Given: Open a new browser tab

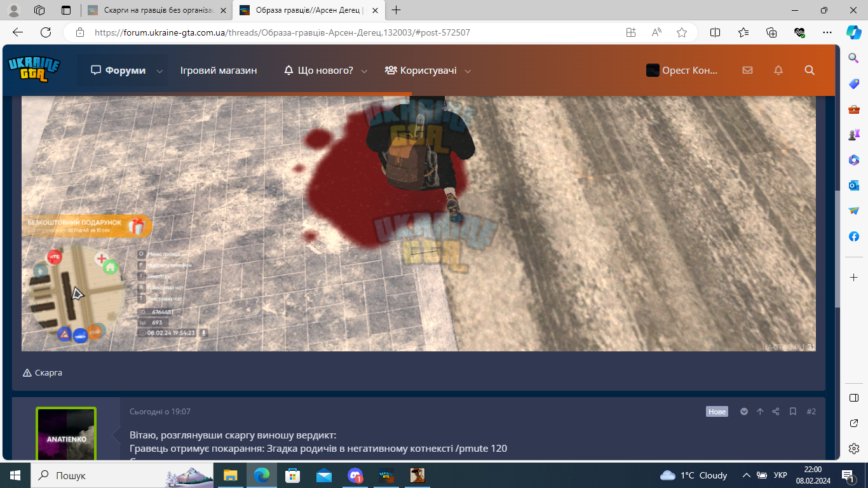Looking at the screenshot, I should click(x=397, y=10).
